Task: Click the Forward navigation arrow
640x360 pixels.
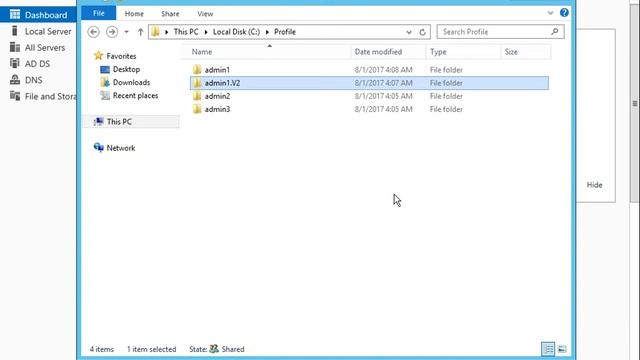Action: click(112, 32)
